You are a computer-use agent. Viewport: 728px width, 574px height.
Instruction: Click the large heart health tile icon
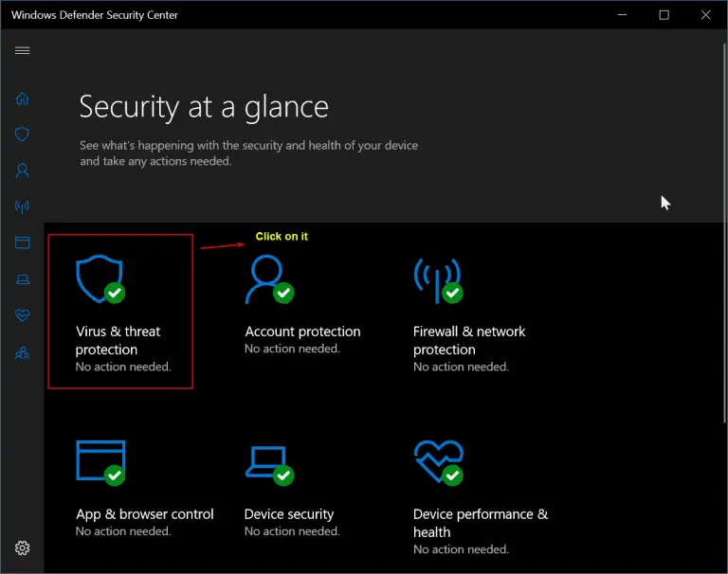pos(438,462)
